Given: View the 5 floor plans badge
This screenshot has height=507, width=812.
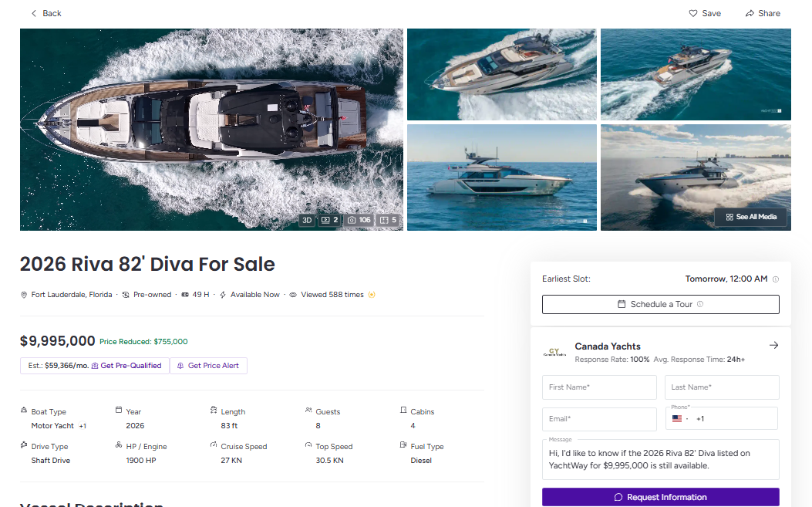Looking at the screenshot, I should coord(389,220).
